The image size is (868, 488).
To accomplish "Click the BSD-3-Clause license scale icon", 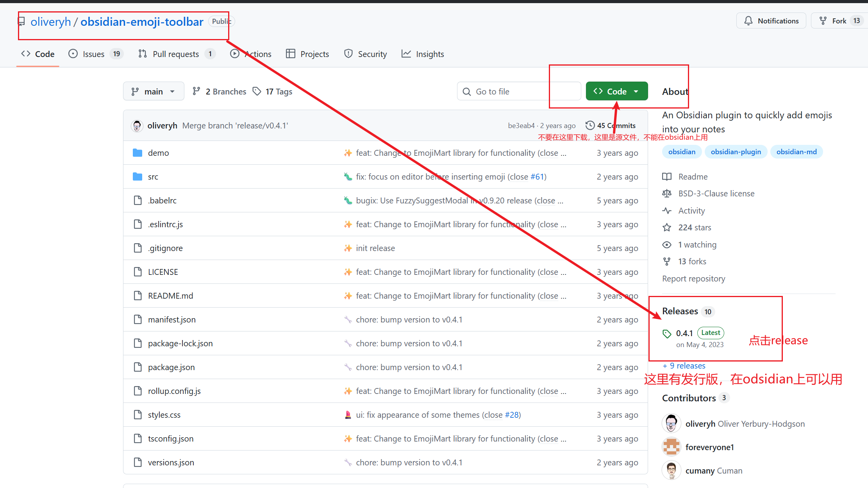I will (x=667, y=193).
